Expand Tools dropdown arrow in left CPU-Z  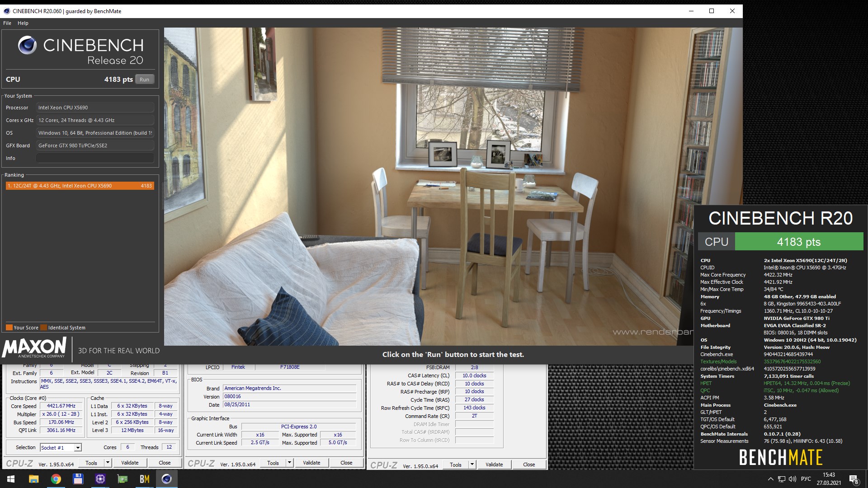click(x=108, y=463)
